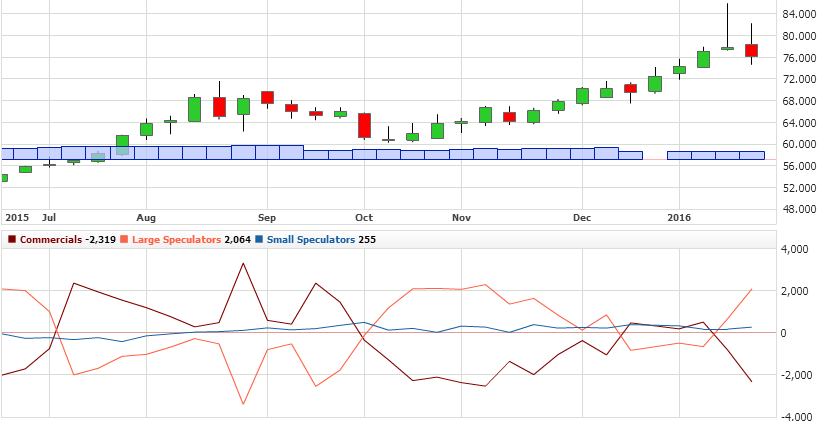The image size is (820, 421).
Task: Click the 0 COT axis label
Action: 785,333
